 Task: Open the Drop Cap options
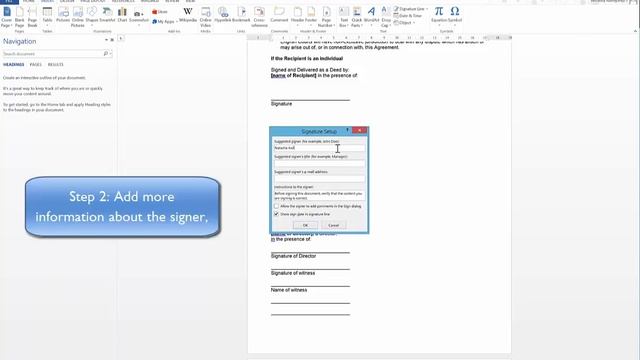pos(385,17)
